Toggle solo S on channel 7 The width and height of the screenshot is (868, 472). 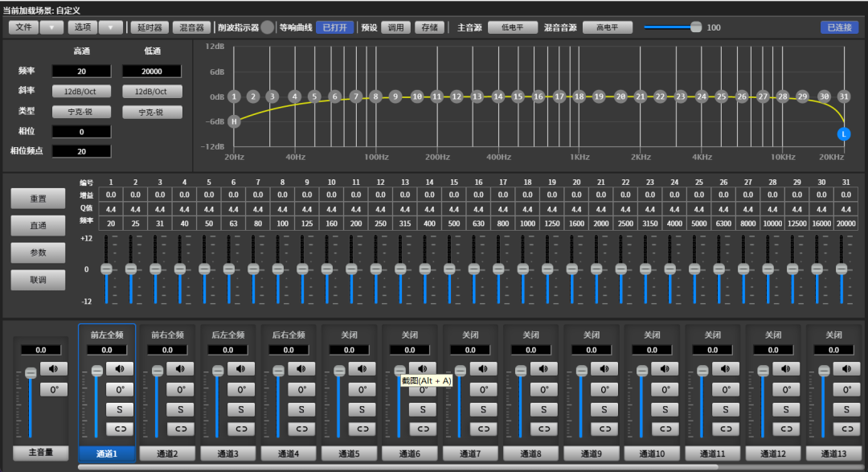click(483, 409)
